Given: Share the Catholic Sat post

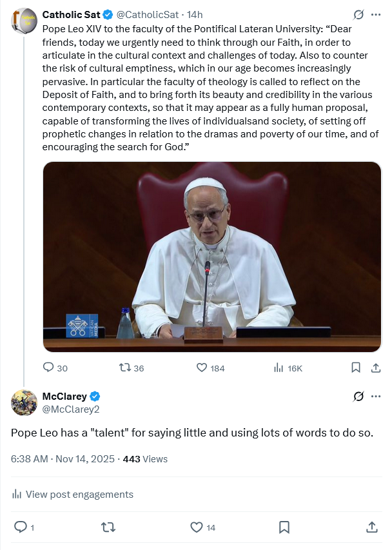Looking at the screenshot, I should (375, 368).
